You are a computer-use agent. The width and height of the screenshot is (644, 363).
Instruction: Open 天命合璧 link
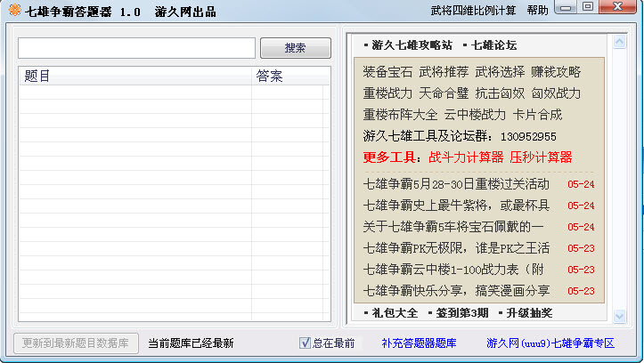pyautogui.click(x=444, y=93)
